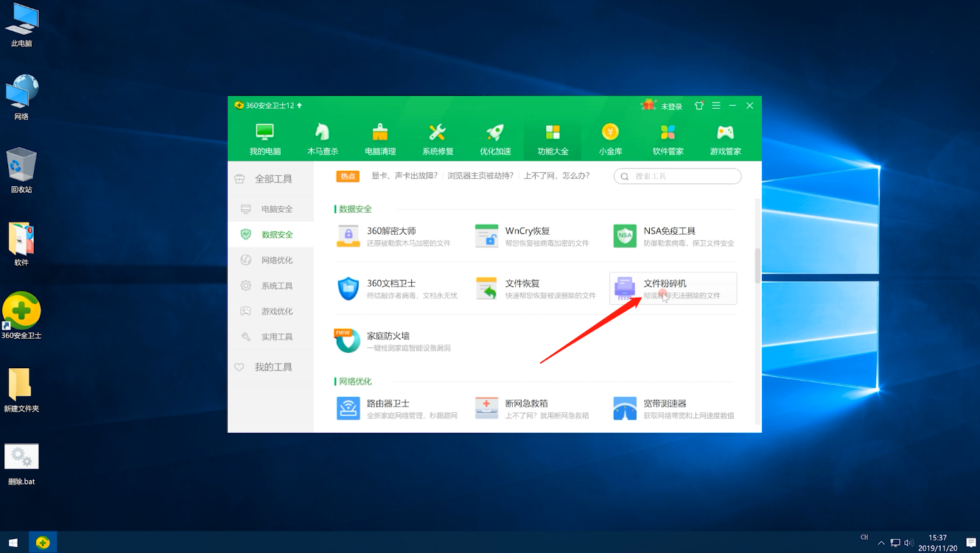Open 优化加速 rocket tab
The width and height of the screenshot is (980, 553).
(495, 139)
